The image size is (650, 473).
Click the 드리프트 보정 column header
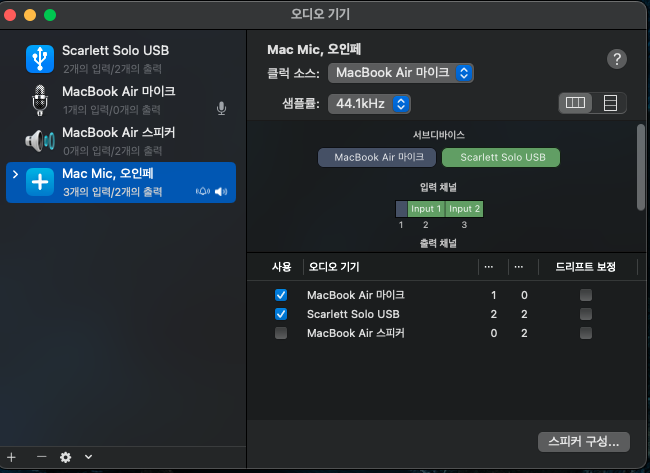click(x=586, y=267)
